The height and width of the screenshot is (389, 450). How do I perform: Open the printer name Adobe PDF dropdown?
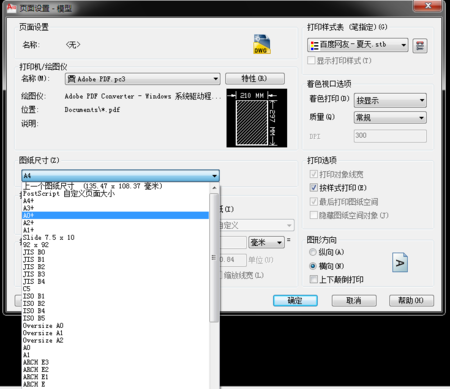143,79
